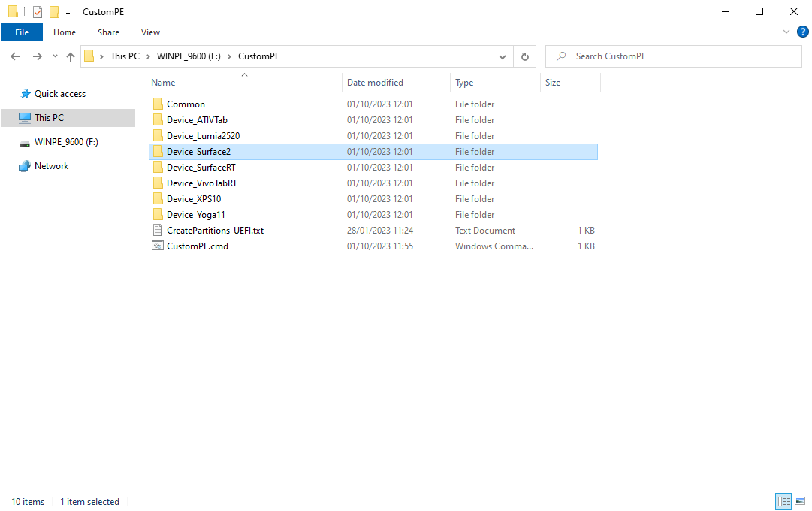Refresh the CustomPE folder view

tap(524, 56)
